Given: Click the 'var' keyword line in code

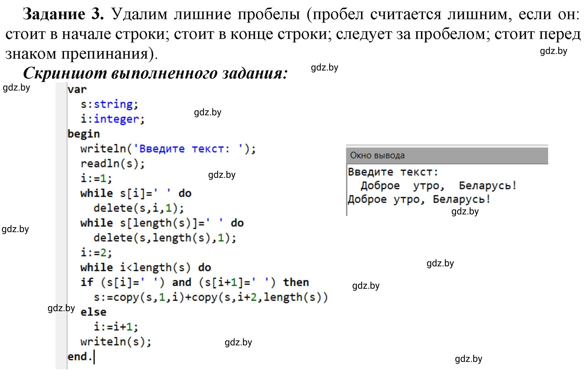Looking at the screenshot, I should pos(77,89).
